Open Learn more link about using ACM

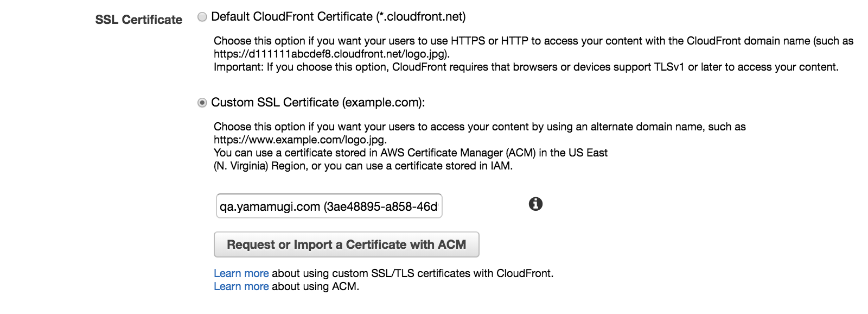(241, 286)
